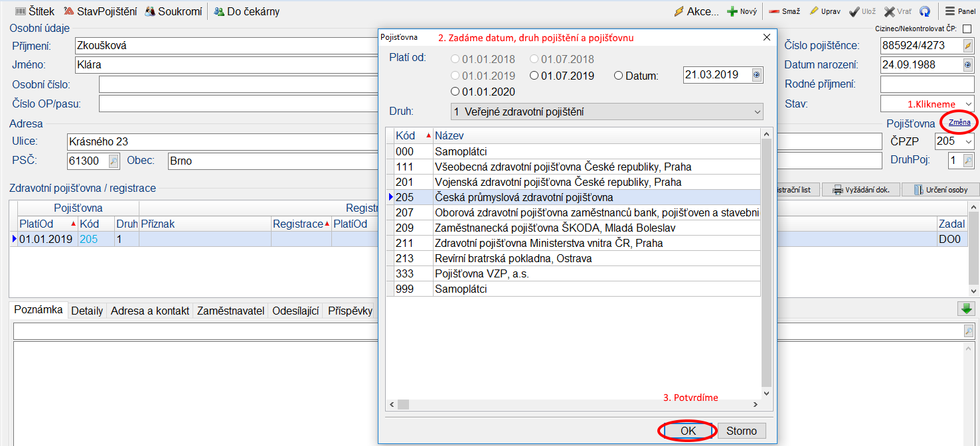Click the Změna link next to Pojišťovna

pos(959,123)
